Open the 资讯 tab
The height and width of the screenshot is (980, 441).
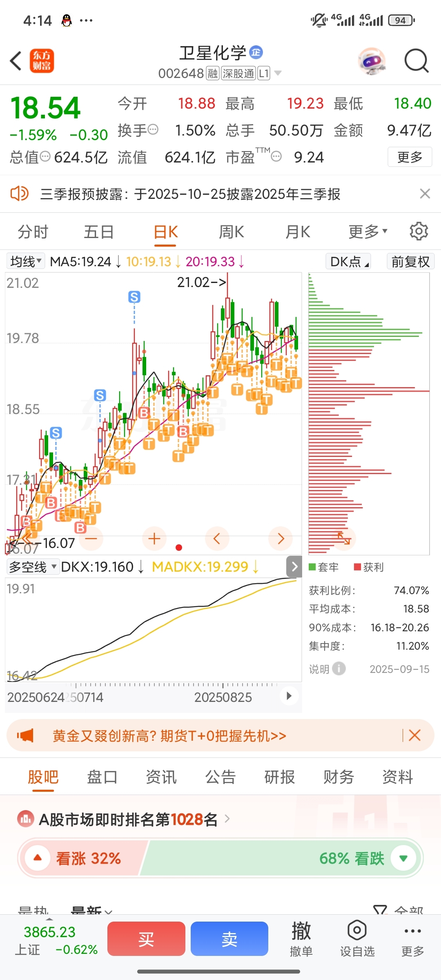pos(161,777)
